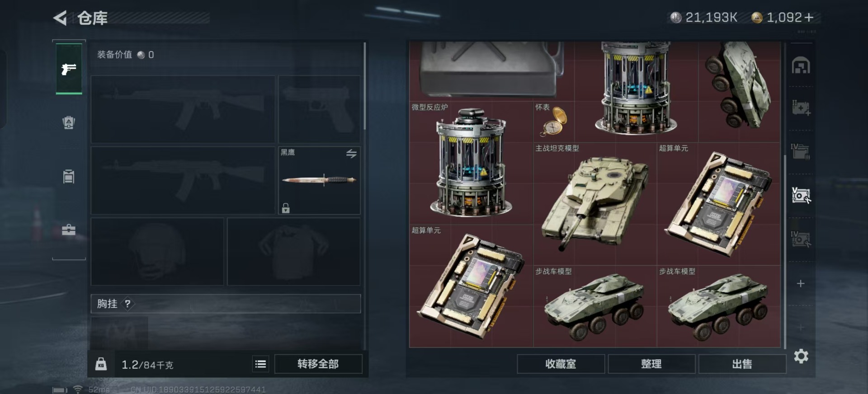This screenshot has width=868, height=394.
Task: Click the plus next to 1,092 currency
Action: [809, 18]
